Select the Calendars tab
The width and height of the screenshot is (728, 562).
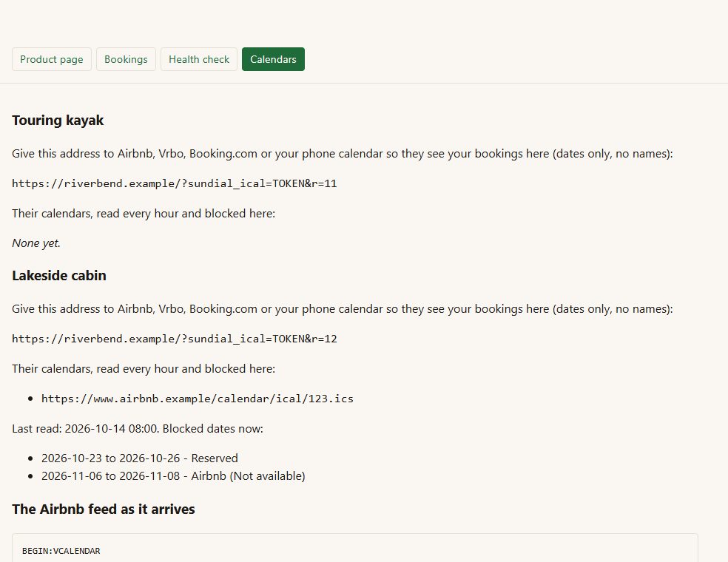point(273,59)
